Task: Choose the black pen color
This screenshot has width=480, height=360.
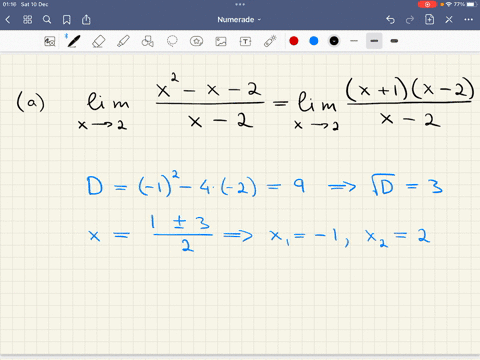Action: 334,41
